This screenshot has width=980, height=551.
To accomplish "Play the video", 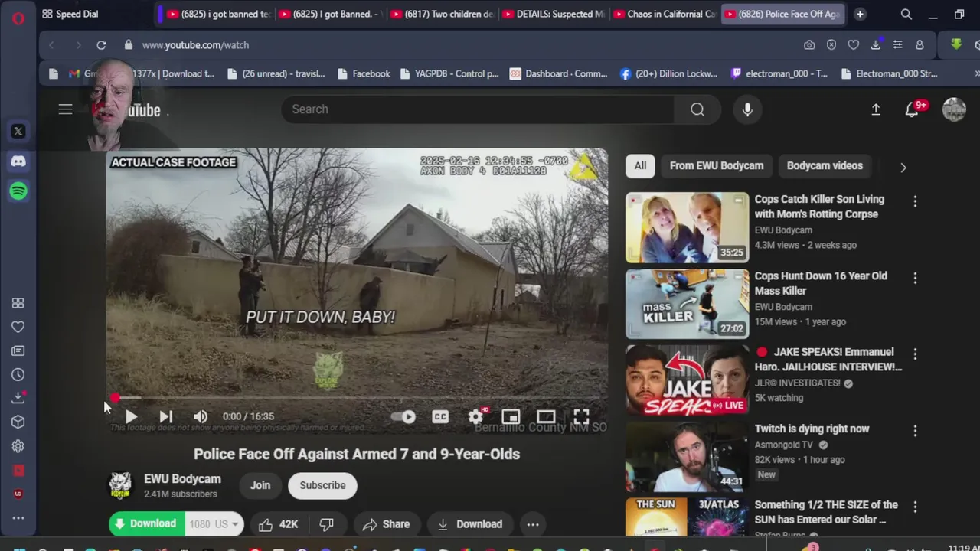I will pyautogui.click(x=131, y=417).
